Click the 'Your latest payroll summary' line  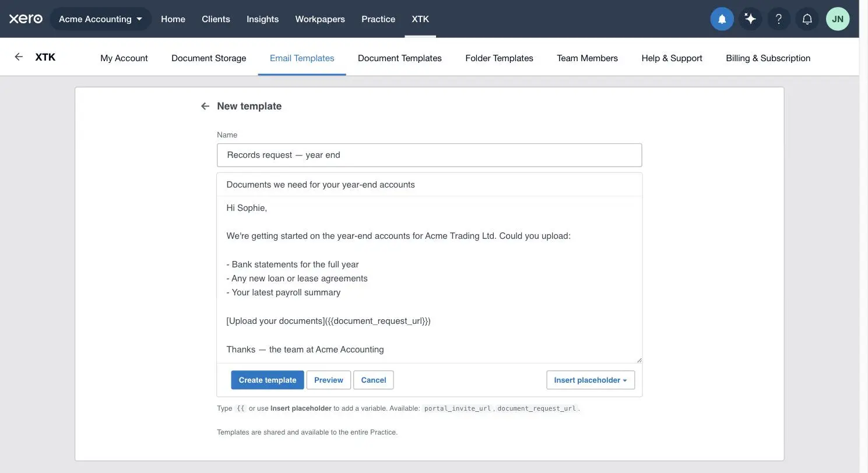click(x=283, y=292)
